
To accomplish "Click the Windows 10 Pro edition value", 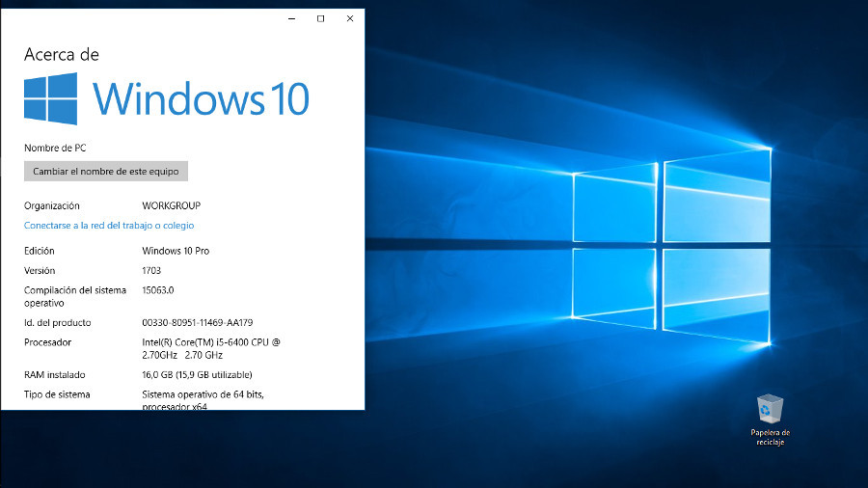I will pyautogui.click(x=176, y=251).
